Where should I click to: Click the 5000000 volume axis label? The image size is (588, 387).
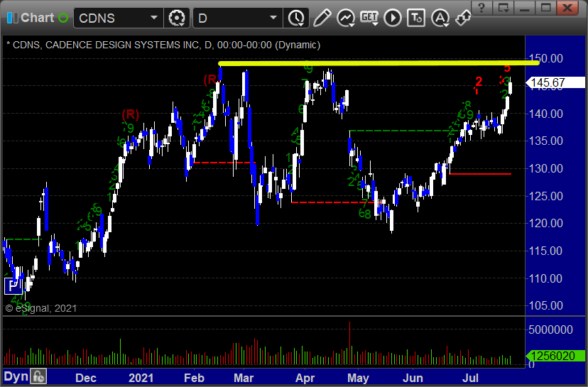[x=550, y=329]
